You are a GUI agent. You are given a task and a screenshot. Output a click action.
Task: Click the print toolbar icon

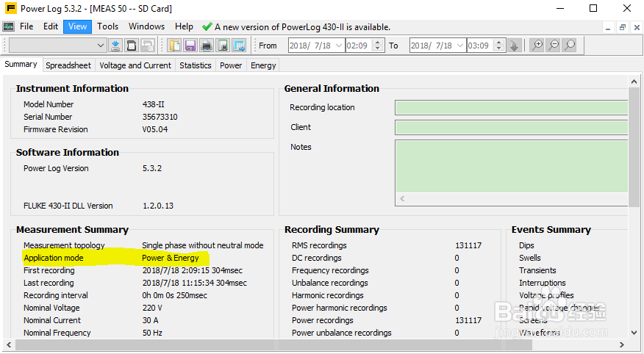pyautogui.click(x=206, y=45)
